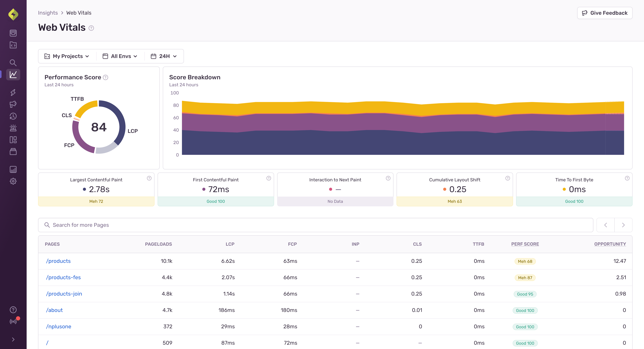Expand the sidebar with bottom chevron

pos(13,339)
